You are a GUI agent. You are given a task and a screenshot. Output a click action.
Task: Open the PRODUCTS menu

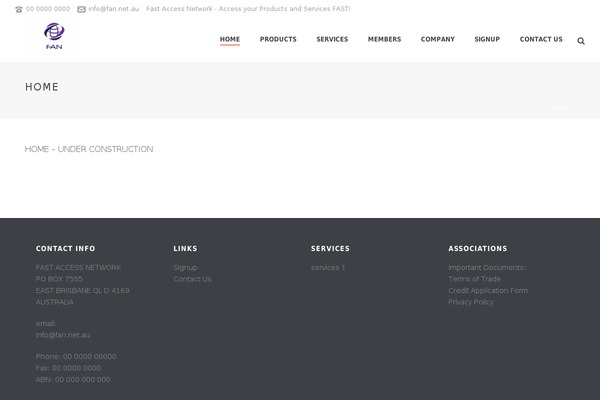278,39
